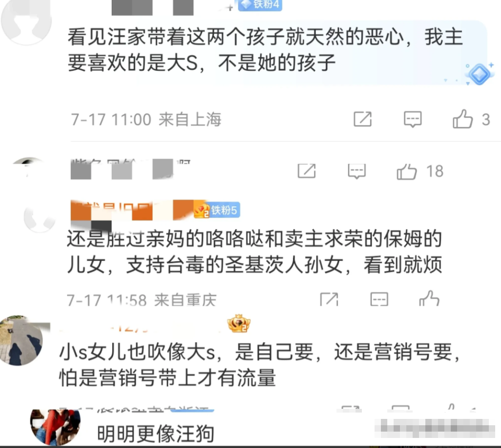Image resolution: width=501 pixels, height=448 pixels.
Task: Like the comment posted from 上海
Action: 463,119
